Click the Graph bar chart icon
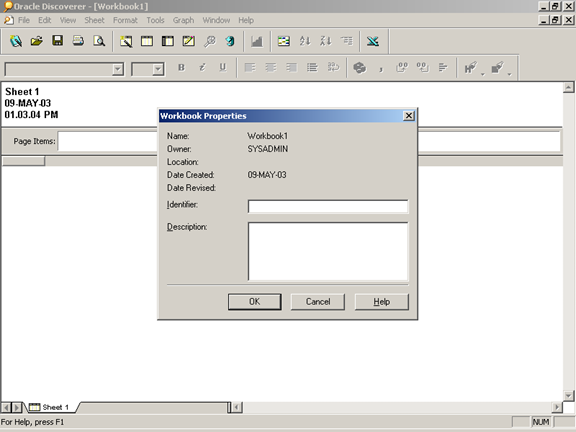The image size is (576, 432). [x=257, y=41]
